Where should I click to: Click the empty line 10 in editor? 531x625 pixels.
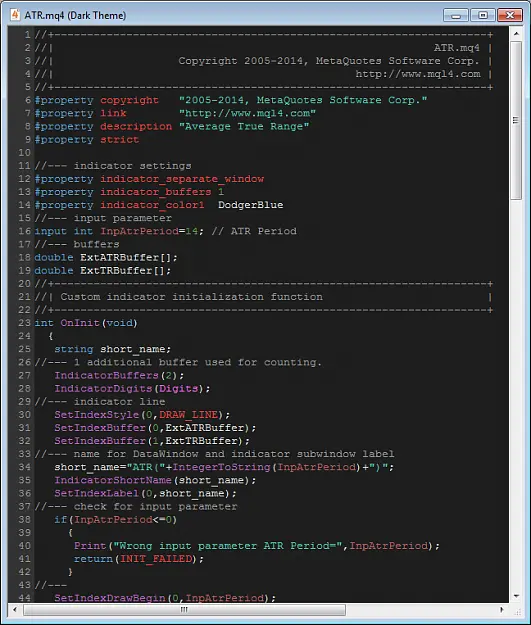(x=271, y=153)
